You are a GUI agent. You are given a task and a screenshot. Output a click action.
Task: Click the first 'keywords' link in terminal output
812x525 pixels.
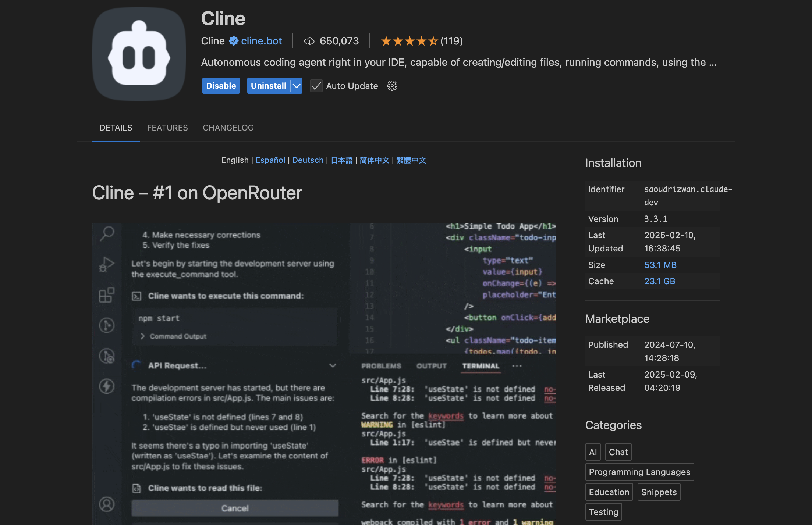[x=446, y=416]
